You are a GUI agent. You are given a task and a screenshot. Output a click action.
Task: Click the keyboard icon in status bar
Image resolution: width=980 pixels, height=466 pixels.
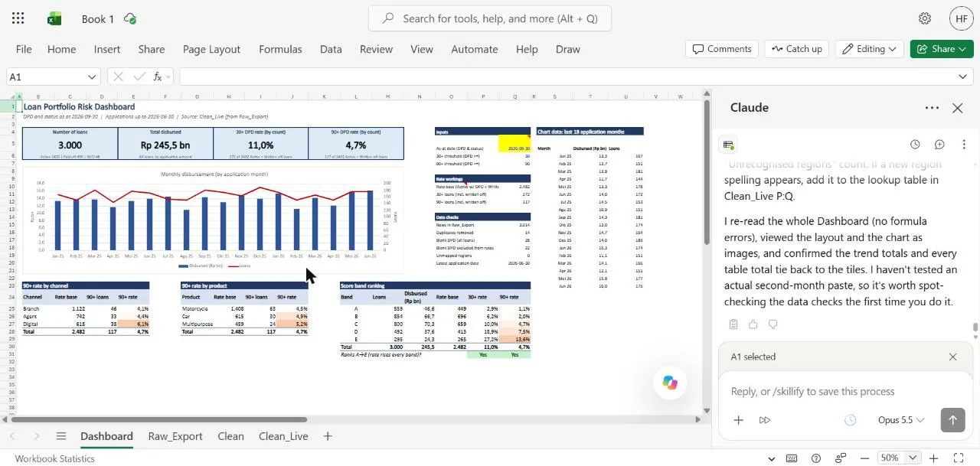click(792, 458)
